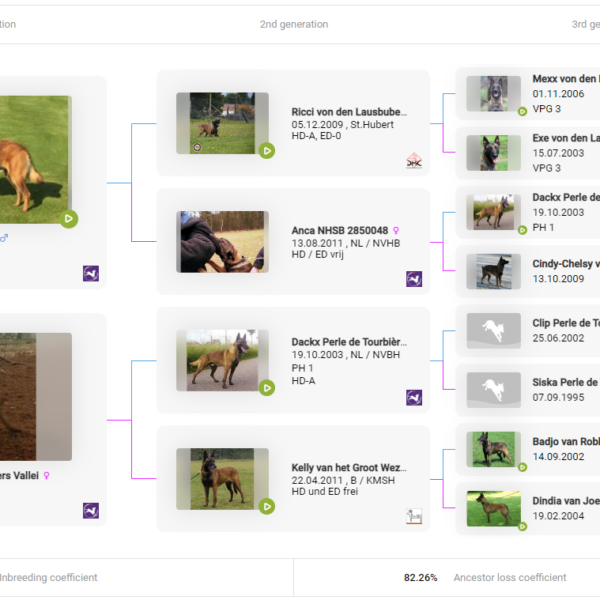Play video on Mexx von den thumbnail

pyautogui.click(x=522, y=111)
